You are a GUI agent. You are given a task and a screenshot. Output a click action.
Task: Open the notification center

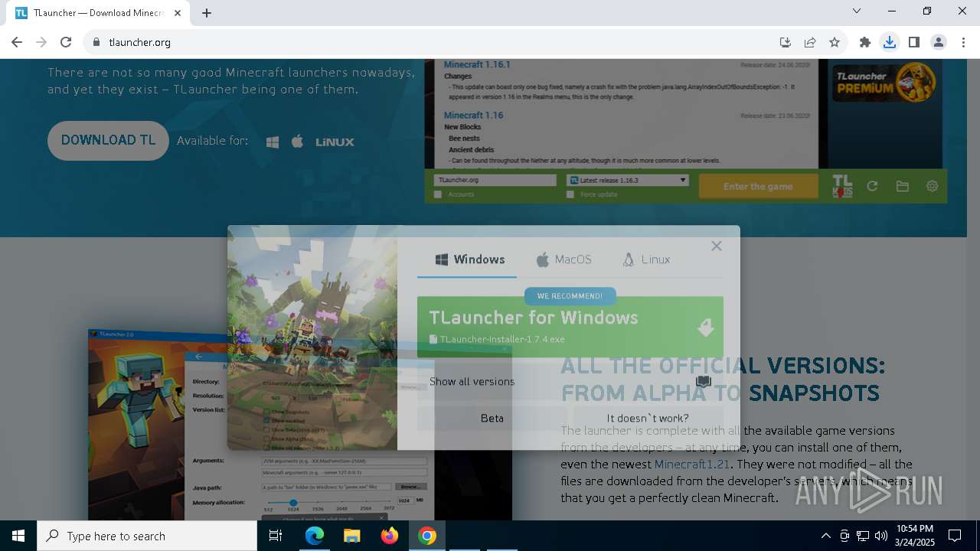[955, 536]
